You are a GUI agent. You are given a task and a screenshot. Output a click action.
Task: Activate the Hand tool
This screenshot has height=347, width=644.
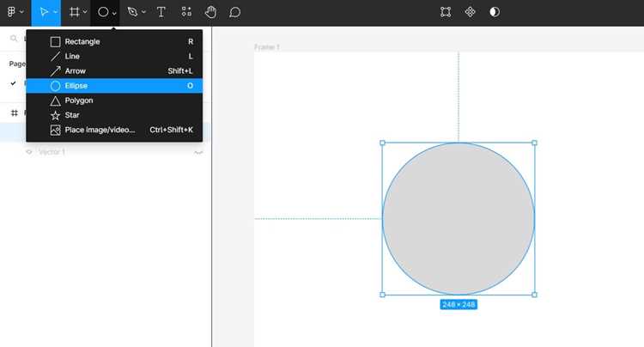[210, 12]
